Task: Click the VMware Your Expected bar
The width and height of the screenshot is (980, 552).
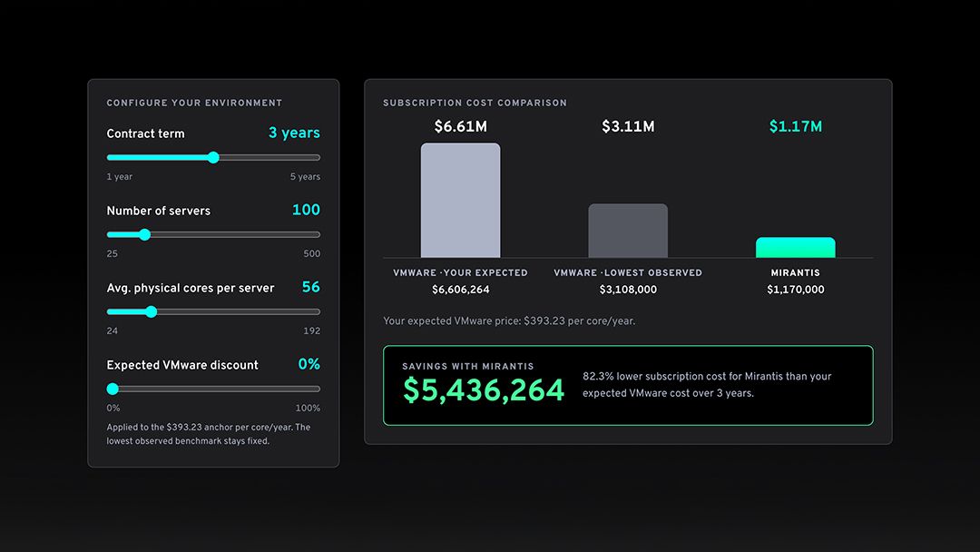Action: click(460, 200)
